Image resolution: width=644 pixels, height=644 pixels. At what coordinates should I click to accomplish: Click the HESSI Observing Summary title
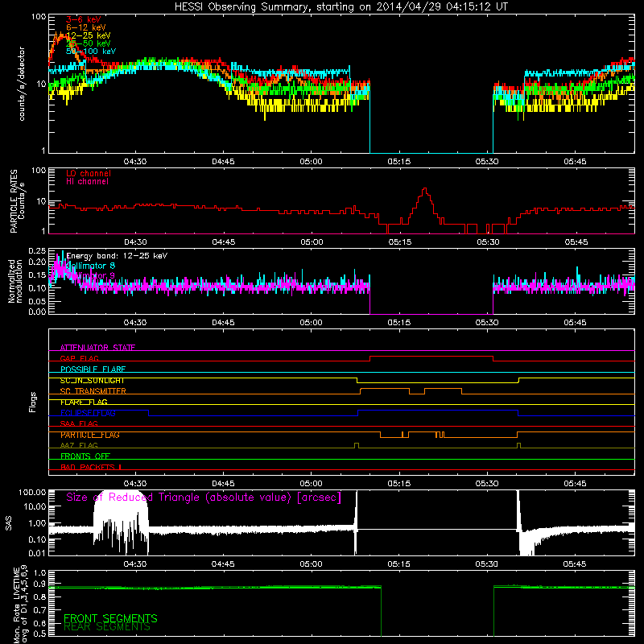tap(341, 7)
